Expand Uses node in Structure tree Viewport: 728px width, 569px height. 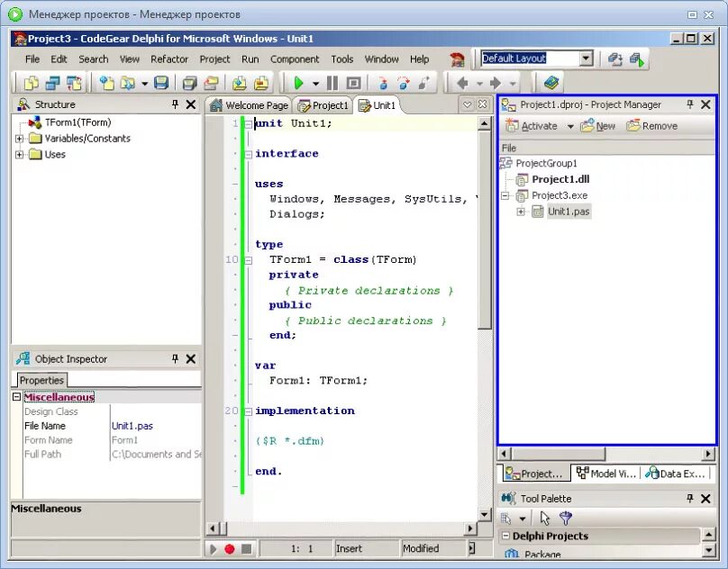pyautogui.click(x=19, y=155)
